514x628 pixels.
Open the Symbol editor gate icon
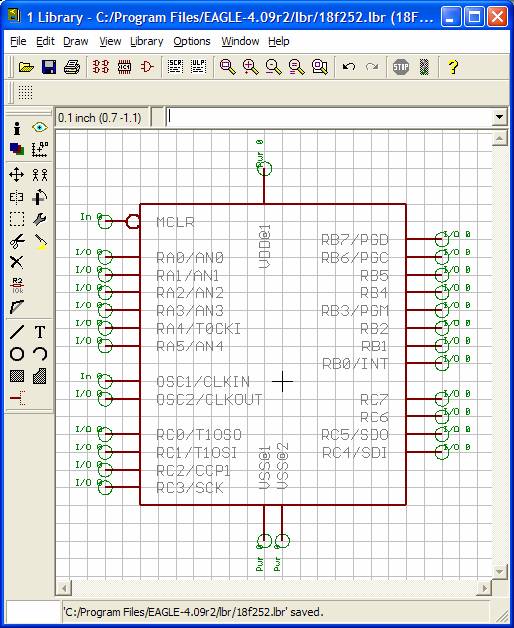[147, 66]
